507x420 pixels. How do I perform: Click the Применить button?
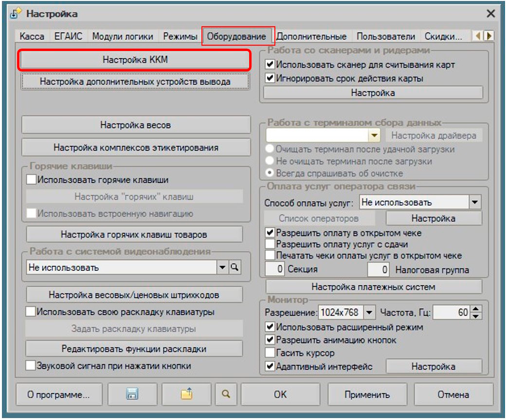click(x=367, y=394)
